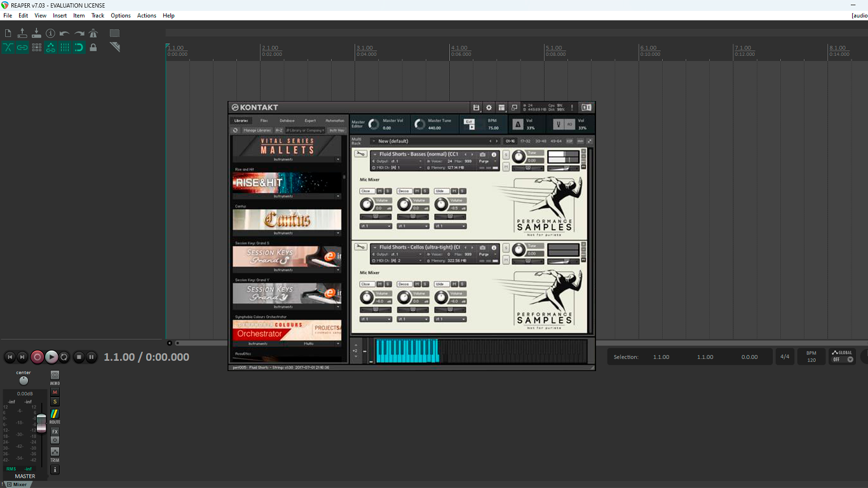Viewport: 868px width, 488px height.
Task: Toggle the repeat loop button in transport
Action: (x=64, y=357)
